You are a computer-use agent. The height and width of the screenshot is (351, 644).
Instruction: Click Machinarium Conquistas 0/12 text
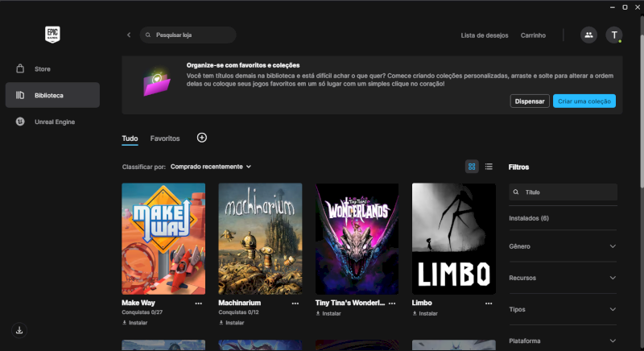coord(238,312)
